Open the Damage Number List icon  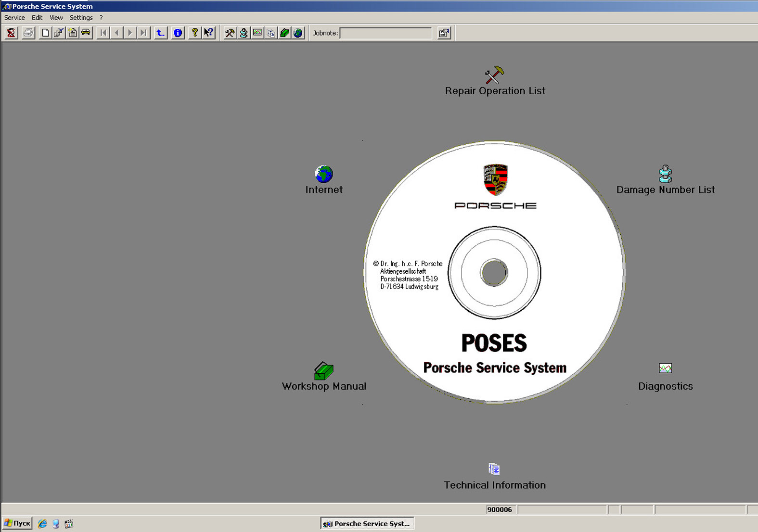pyautogui.click(x=665, y=174)
